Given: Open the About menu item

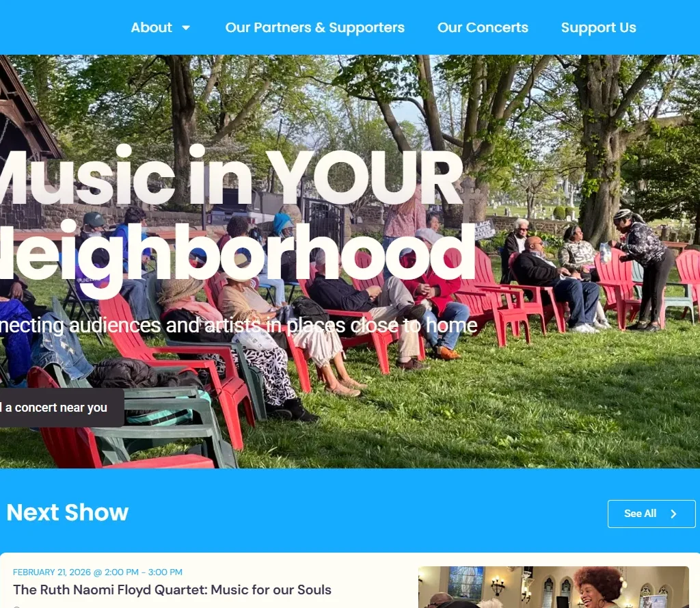Looking at the screenshot, I should point(151,27).
